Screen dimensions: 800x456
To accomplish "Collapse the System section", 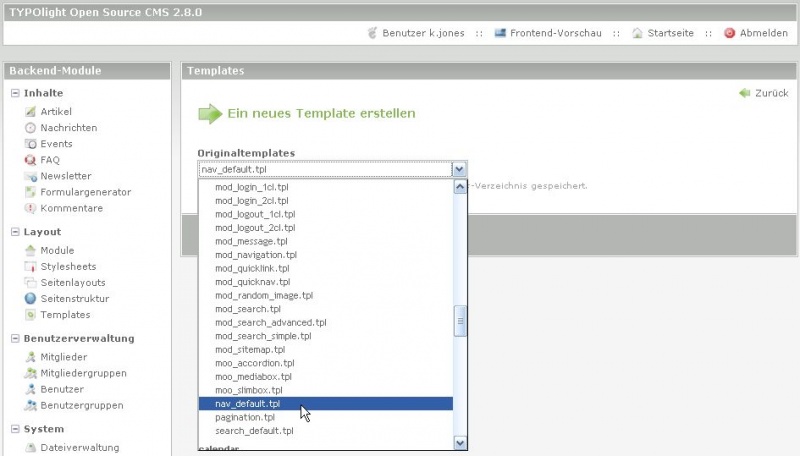I will (15, 429).
